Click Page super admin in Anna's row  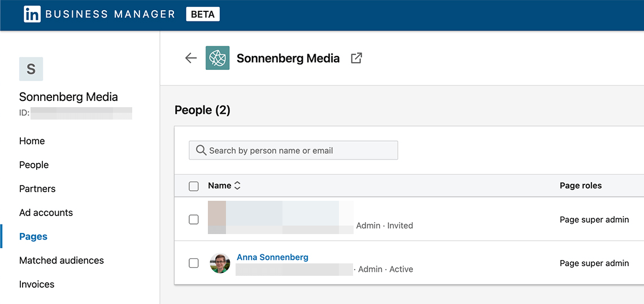point(594,263)
